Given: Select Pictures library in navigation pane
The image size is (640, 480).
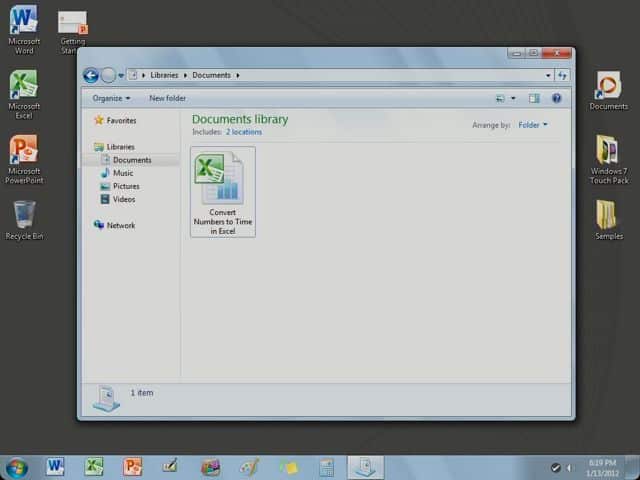Looking at the screenshot, I should pyautogui.click(x=120, y=186).
